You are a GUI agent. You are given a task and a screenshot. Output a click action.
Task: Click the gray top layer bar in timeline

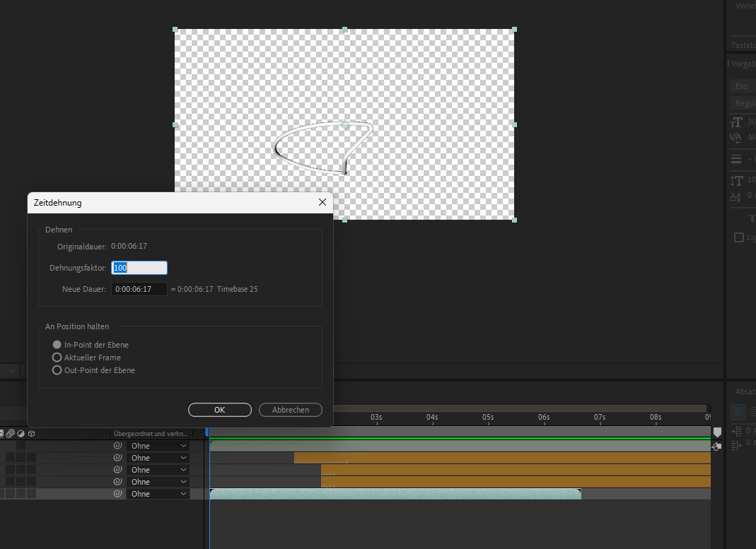[x=460, y=446]
